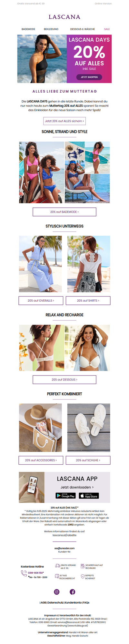Open the Instagram icon link
The height and width of the screenshot is (644, 129).
point(57,592)
